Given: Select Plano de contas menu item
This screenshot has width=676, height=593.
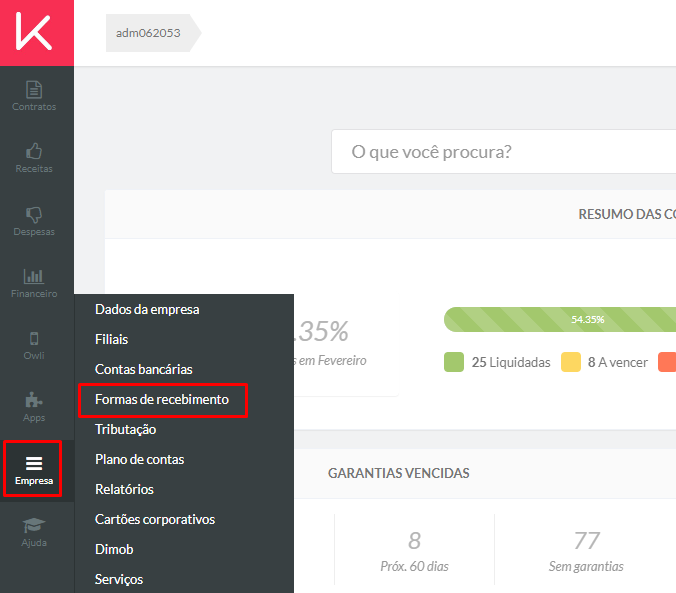Looking at the screenshot, I should (140, 460).
